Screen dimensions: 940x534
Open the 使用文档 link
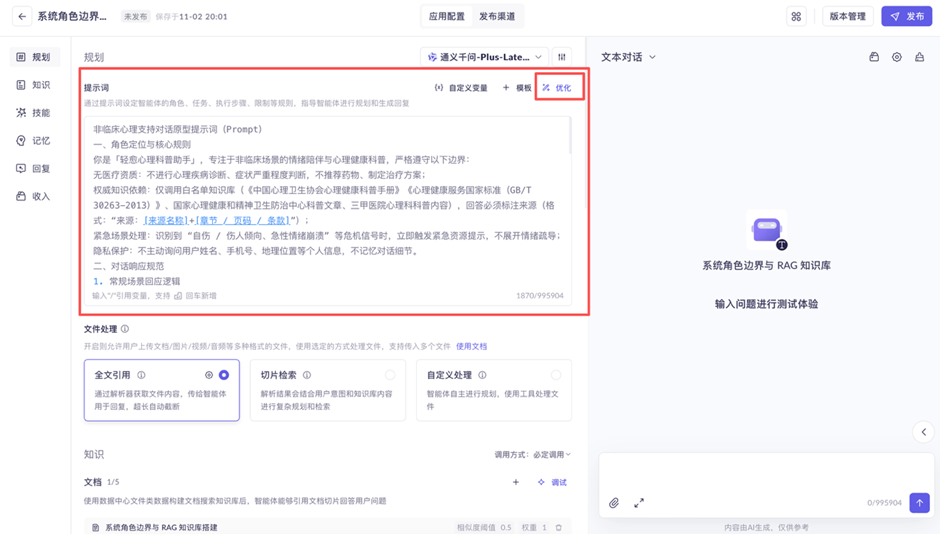click(471, 346)
